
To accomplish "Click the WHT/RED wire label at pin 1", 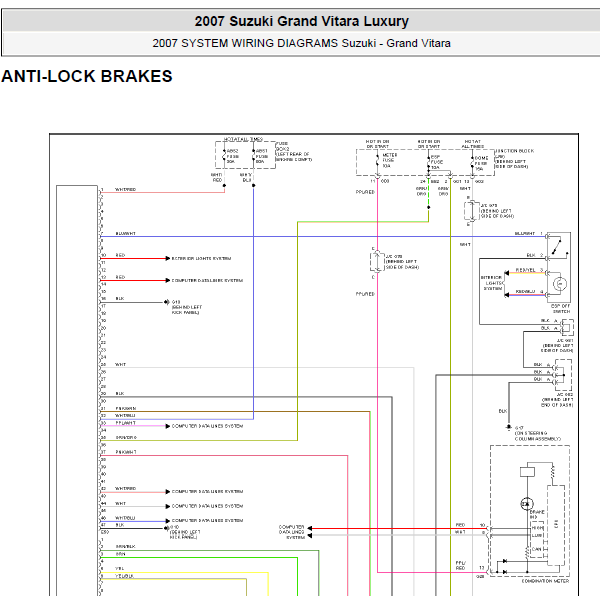I will point(126,190).
